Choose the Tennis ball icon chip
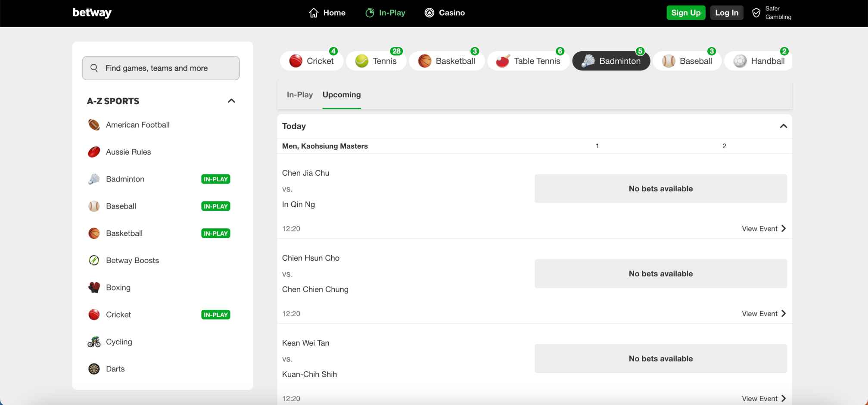 (x=362, y=61)
